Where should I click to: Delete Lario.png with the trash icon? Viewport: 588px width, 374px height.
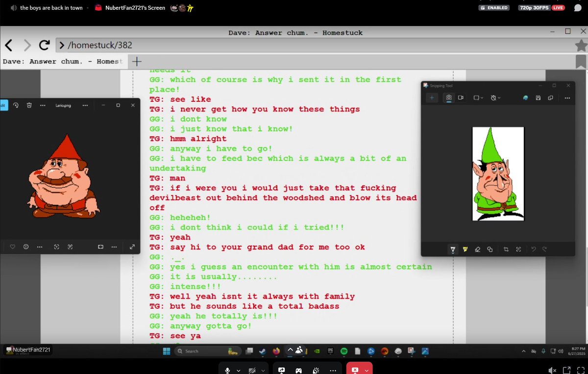click(x=29, y=105)
